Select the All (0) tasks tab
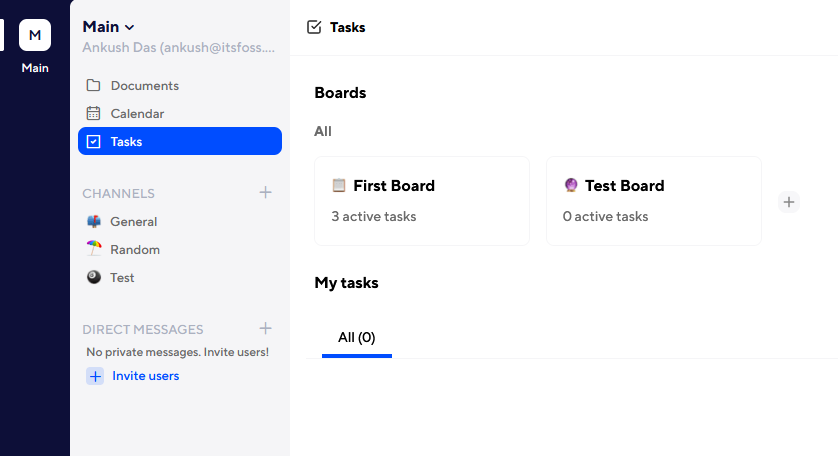This screenshot has width=838, height=456. point(356,338)
